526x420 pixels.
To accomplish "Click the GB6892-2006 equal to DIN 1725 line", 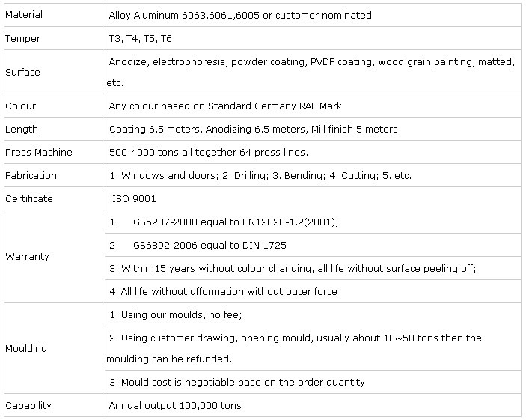I will coord(198,245).
